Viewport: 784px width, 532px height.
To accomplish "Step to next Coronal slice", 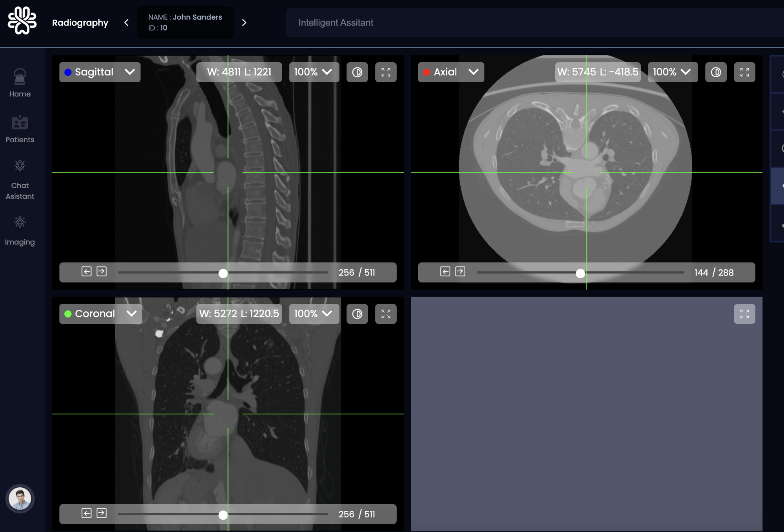I will 102,513.
